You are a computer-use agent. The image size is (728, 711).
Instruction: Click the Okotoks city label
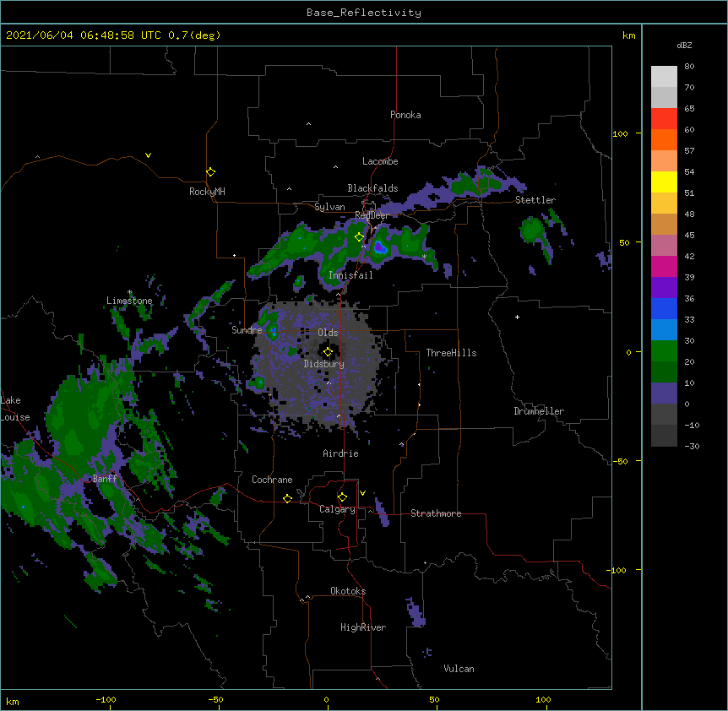[x=348, y=591]
